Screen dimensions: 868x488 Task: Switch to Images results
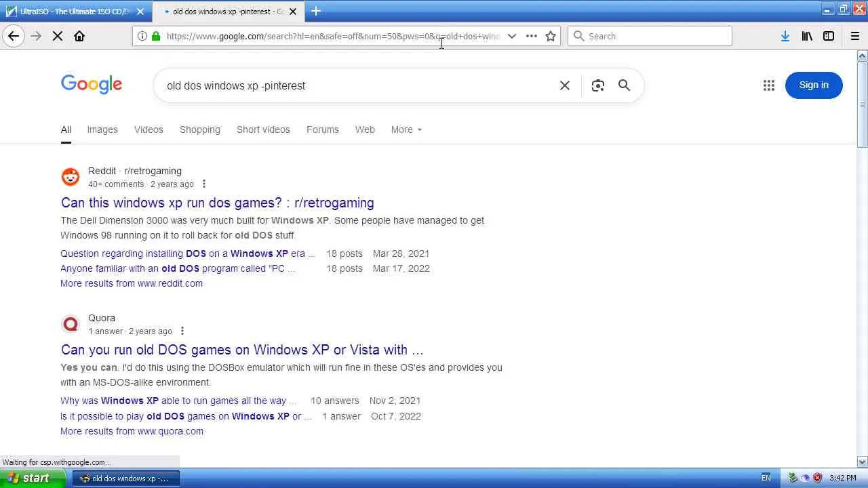(102, 129)
